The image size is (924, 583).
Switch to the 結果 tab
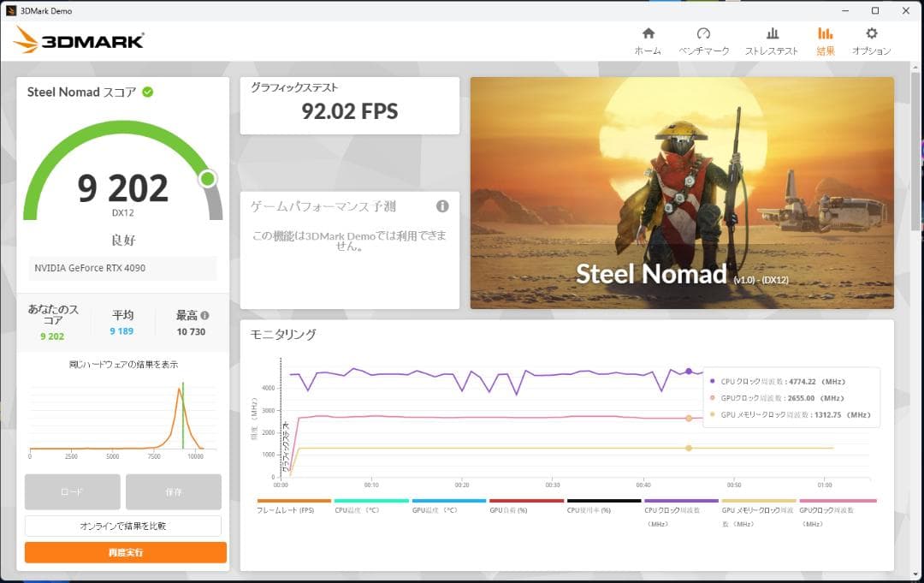825,39
